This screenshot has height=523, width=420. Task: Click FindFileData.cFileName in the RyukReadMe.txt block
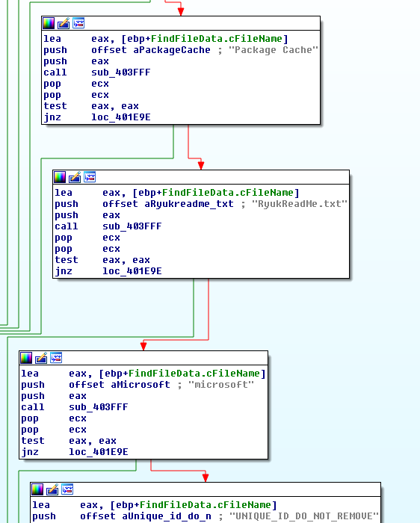[x=227, y=193]
